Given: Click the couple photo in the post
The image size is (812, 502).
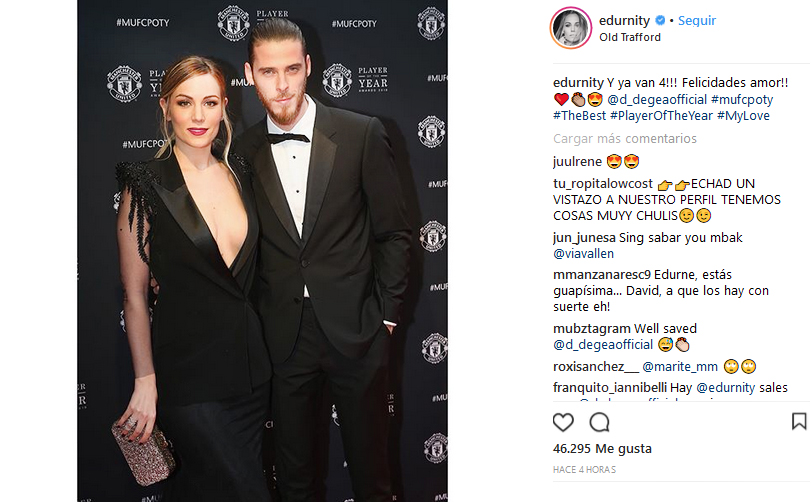Looking at the screenshot, I should pos(263,251).
